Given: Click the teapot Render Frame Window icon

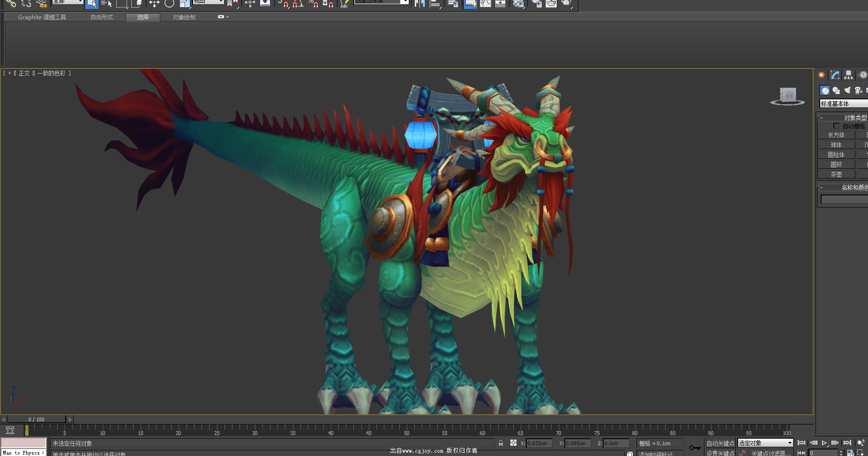Looking at the screenshot, I should pos(551,3).
